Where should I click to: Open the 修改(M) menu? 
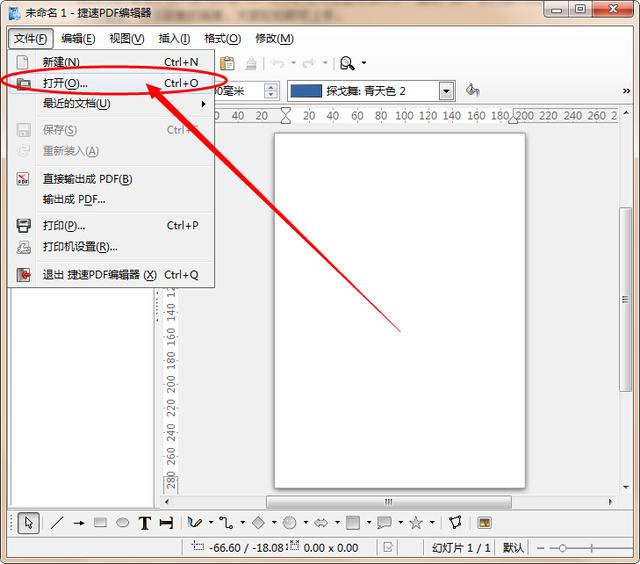tap(274, 39)
